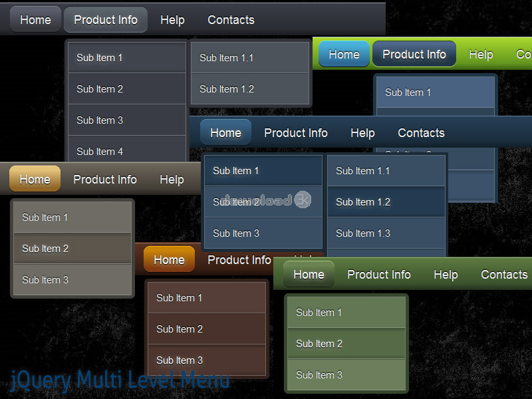
Task: Pick Sub Item 1.2 in gray submenu
Action: point(250,89)
